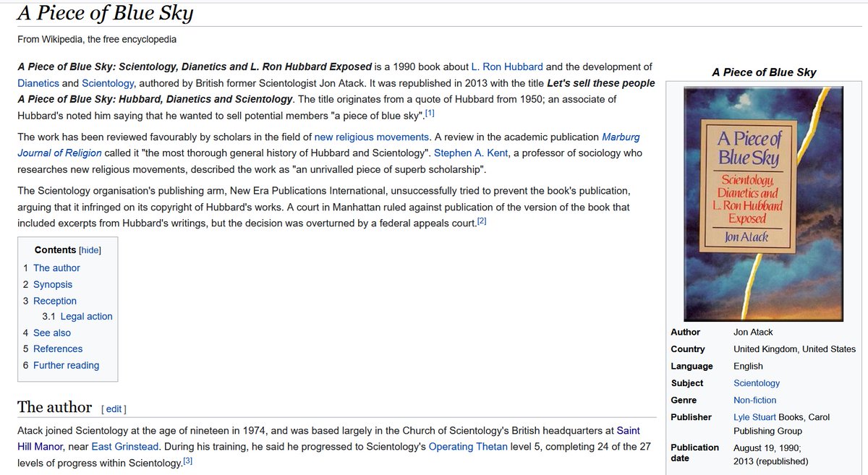Open the Saint Hill Manor link
The height and width of the screenshot is (475, 868).
pos(328,438)
